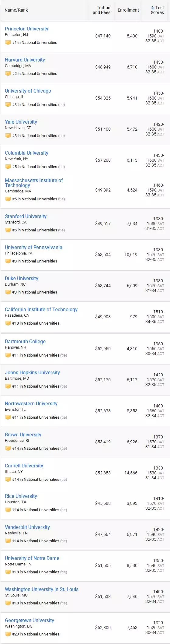Image resolution: width=170 pixels, height=644 pixels.
Task: Sort by the Enrollment column header
Action: pos(128,10)
